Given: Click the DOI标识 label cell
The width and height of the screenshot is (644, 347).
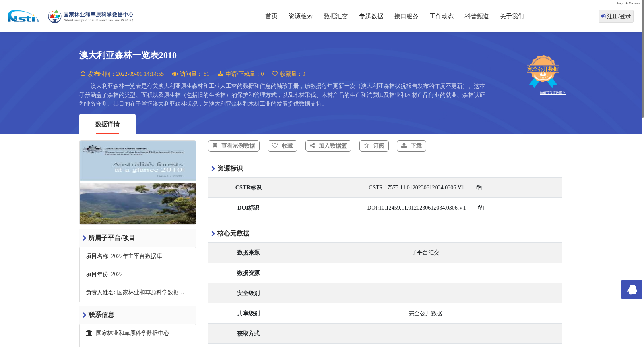Looking at the screenshot, I should point(248,208).
